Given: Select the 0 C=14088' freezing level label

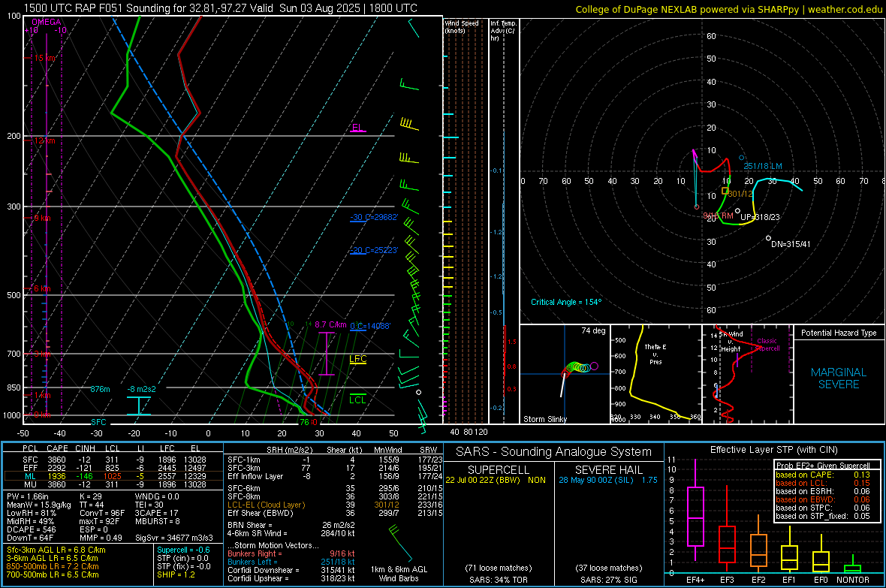Looking at the screenshot, I should (x=370, y=326).
